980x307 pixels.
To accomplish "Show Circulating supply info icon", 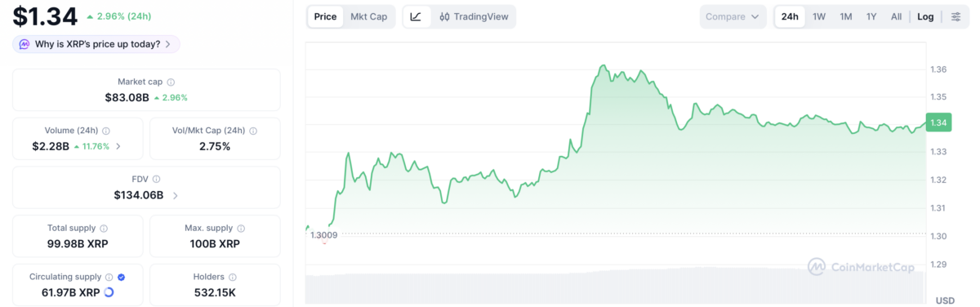I will (109, 277).
